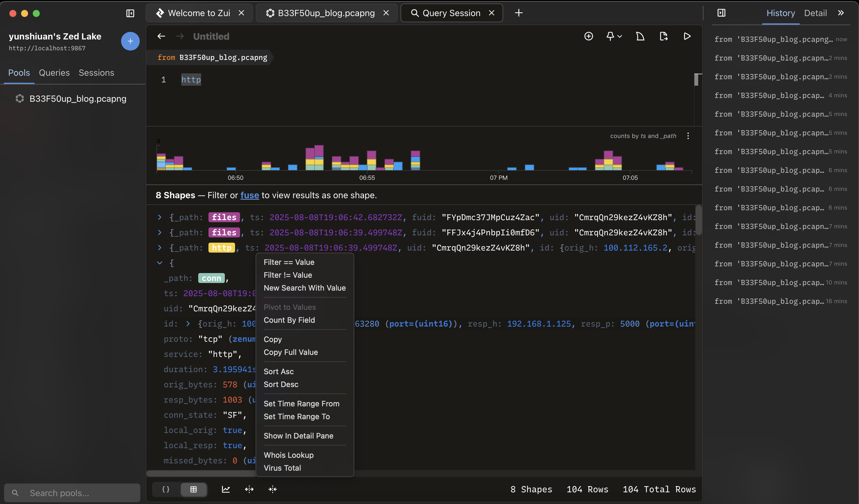Click the expand all rows icon

pyautogui.click(x=249, y=489)
